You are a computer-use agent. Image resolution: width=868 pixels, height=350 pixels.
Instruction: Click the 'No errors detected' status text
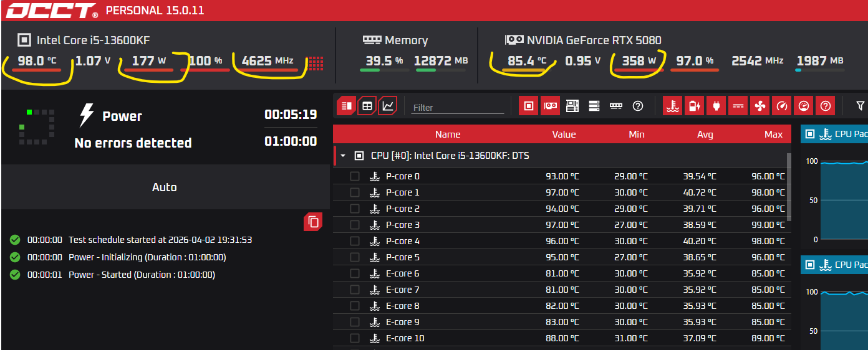(x=133, y=143)
